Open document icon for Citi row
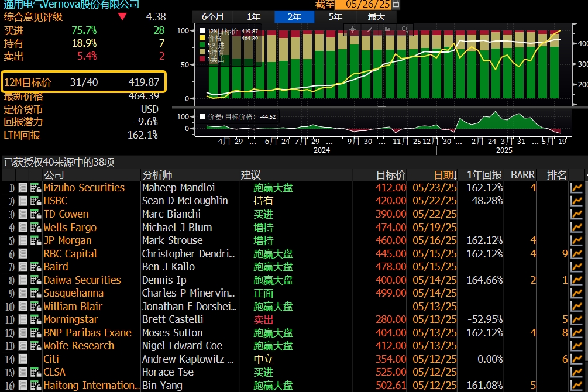This screenshot has height=392, width=588. 23,359
